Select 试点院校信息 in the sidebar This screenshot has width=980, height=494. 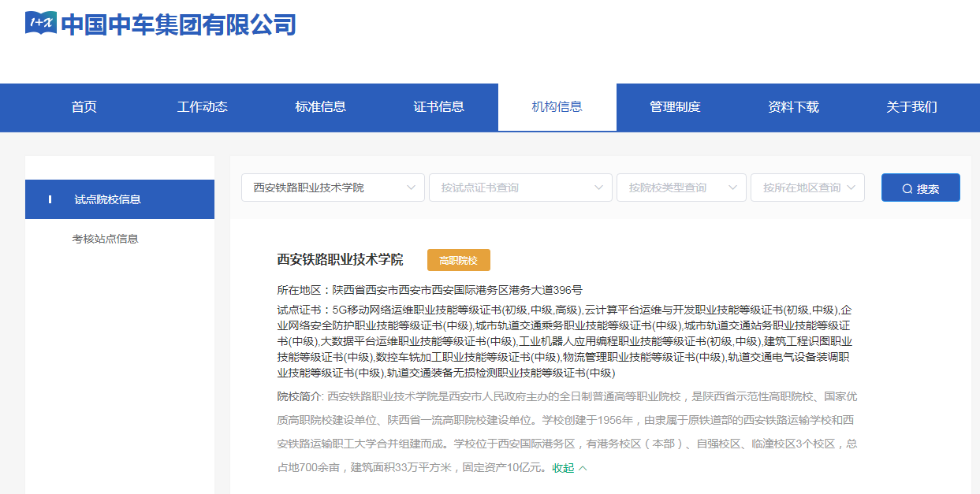tap(120, 199)
